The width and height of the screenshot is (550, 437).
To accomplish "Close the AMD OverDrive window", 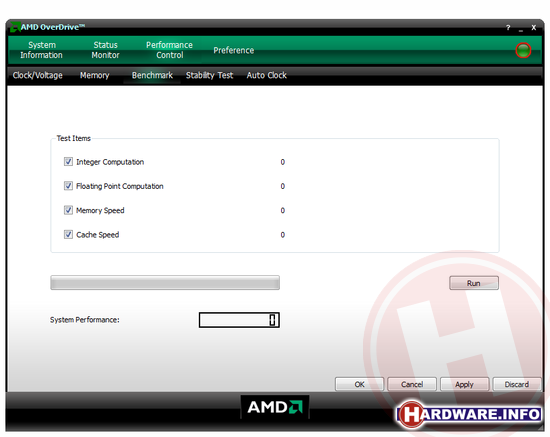I will [x=534, y=27].
